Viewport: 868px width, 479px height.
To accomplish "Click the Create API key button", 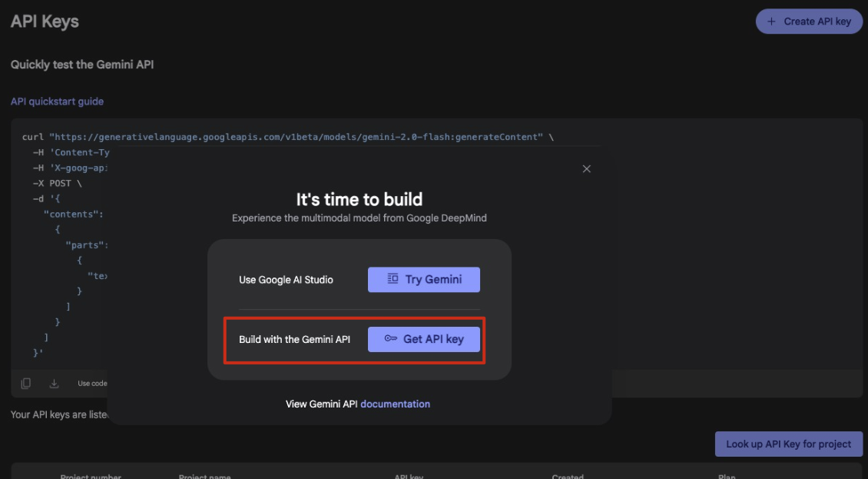I will (x=809, y=22).
